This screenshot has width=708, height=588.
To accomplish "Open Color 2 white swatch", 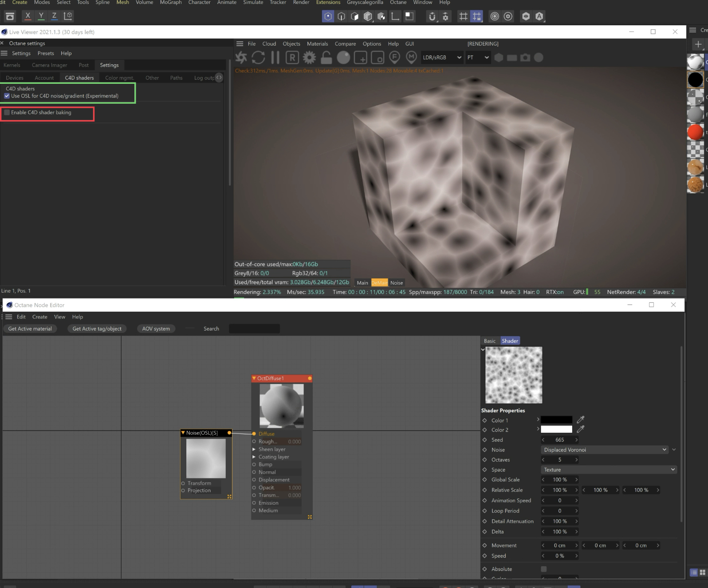I will tap(557, 429).
